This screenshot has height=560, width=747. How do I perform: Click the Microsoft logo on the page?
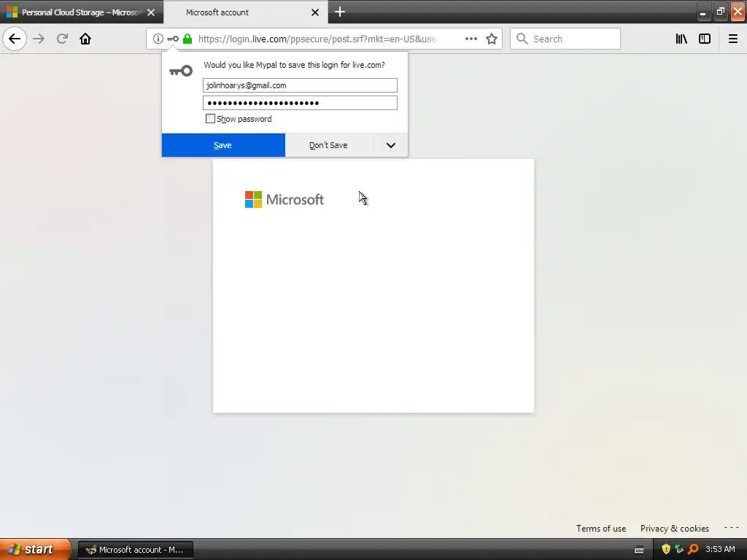pyautogui.click(x=285, y=200)
